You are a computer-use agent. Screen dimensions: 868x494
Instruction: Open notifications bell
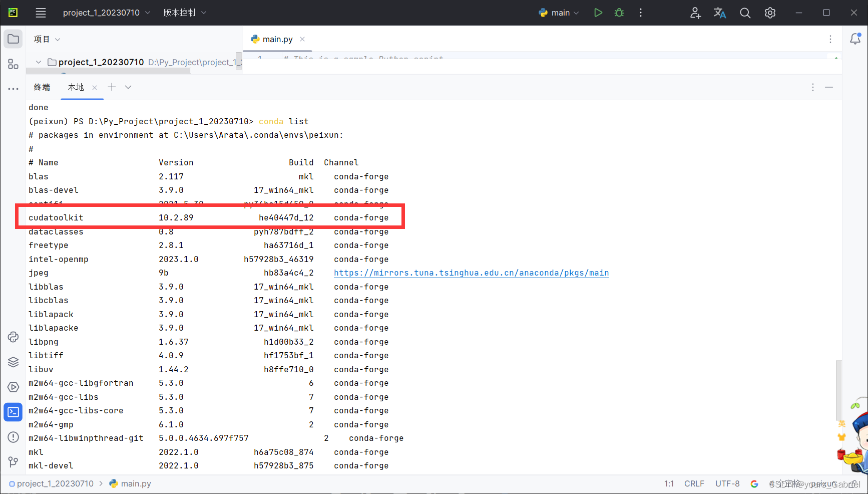pyautogui.click(x=855, y=39)
